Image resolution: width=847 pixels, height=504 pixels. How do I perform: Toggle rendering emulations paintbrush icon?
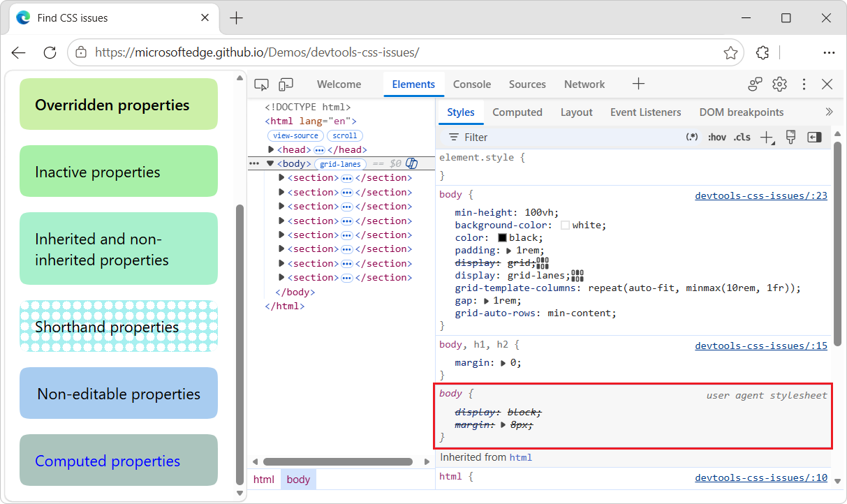click(790, 137)
